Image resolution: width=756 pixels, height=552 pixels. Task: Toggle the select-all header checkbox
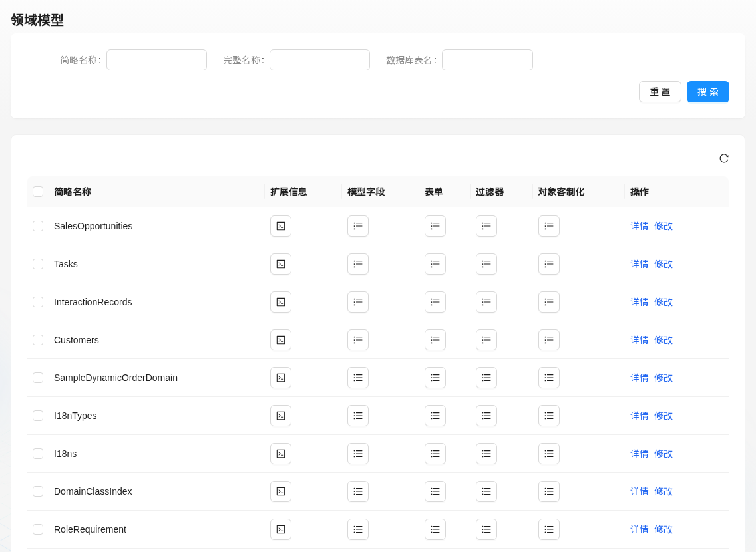click(38, 192)
